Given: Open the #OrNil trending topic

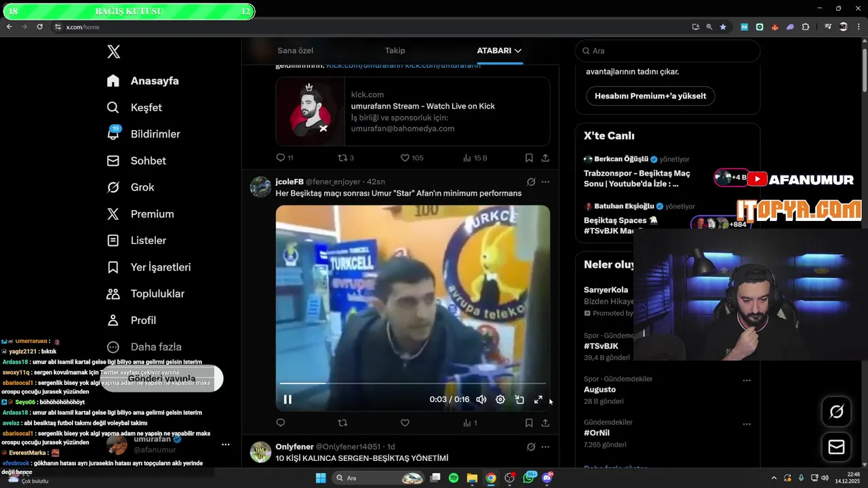Looking at the screenshot, I should click(597, 432).
